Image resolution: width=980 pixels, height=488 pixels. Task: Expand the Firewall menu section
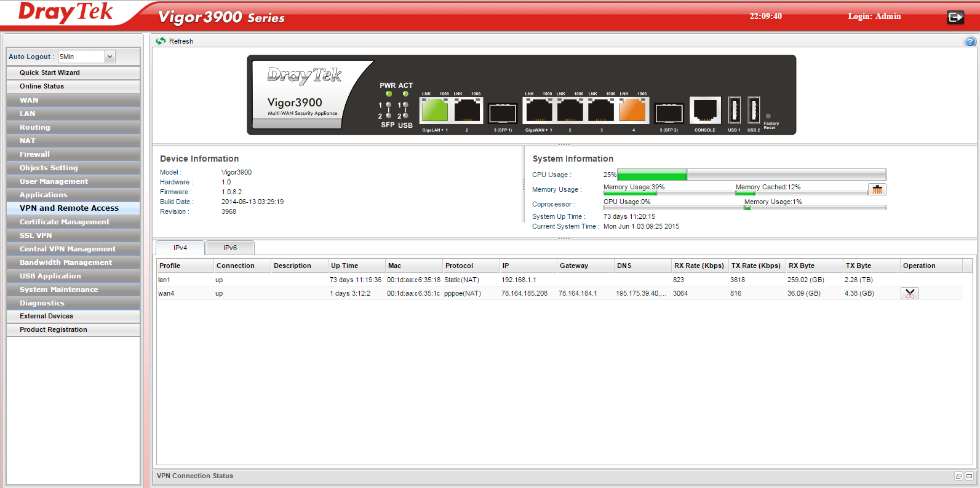tap(34, 154)
